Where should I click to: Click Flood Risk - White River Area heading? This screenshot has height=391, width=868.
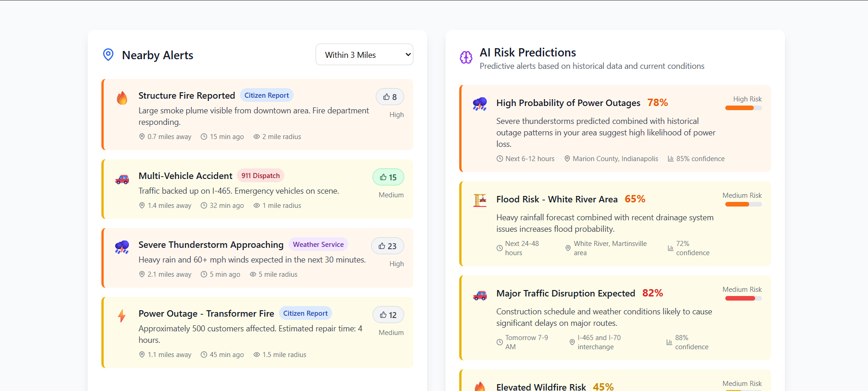[x=557, y=199]
